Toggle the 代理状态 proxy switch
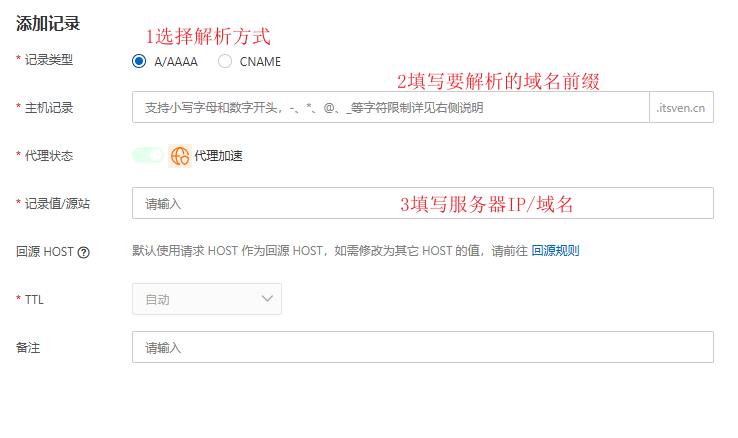Image resolution: width=738 pixels, height=438 pixels. (x=147, y=155)
